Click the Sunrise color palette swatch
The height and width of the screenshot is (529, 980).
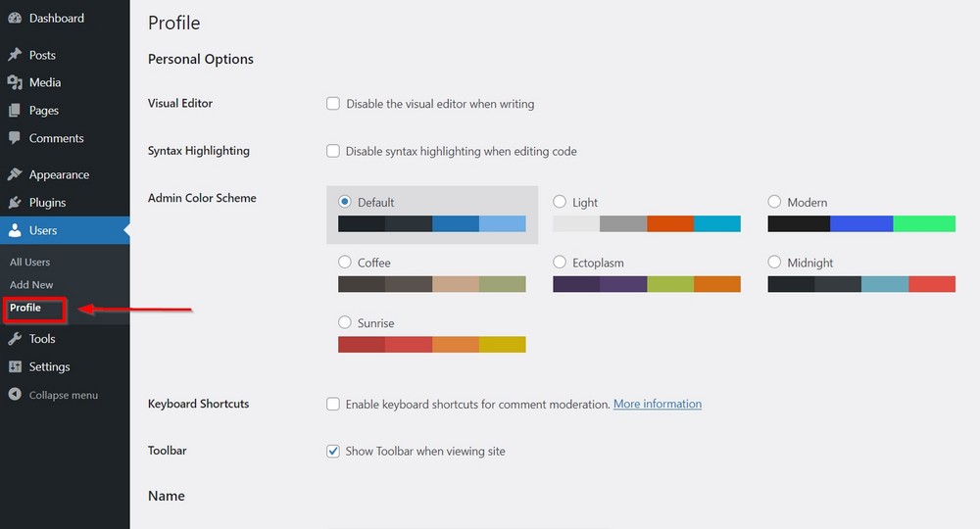click(432, 344)
